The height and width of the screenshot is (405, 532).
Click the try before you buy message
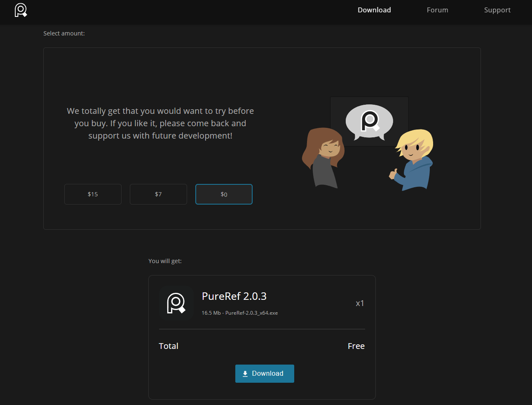point(160,123)
